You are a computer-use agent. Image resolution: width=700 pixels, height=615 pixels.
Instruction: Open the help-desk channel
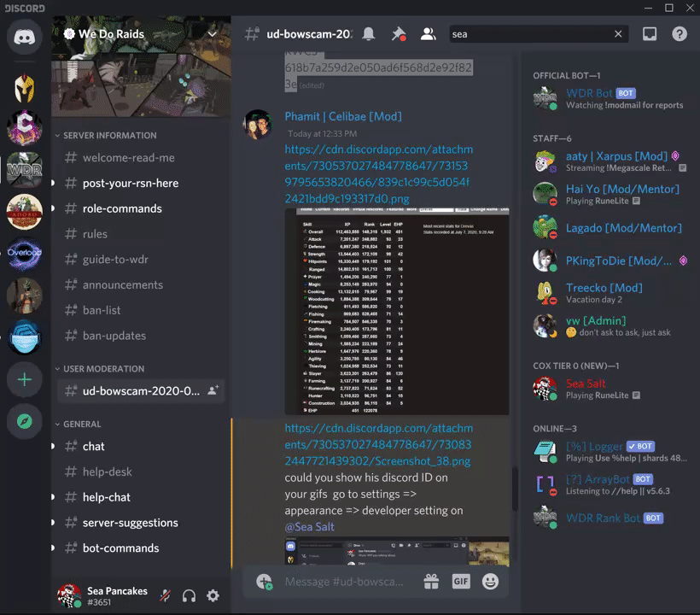click(141, 471)
